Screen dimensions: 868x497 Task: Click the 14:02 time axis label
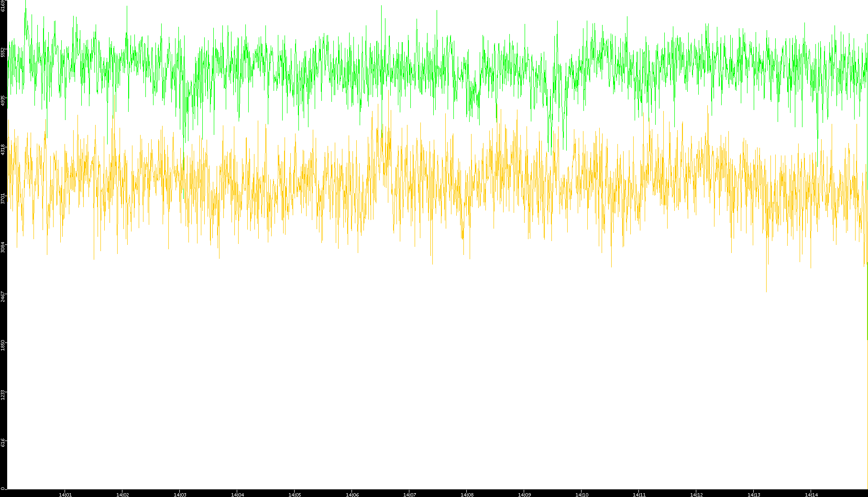pos(122,494)
